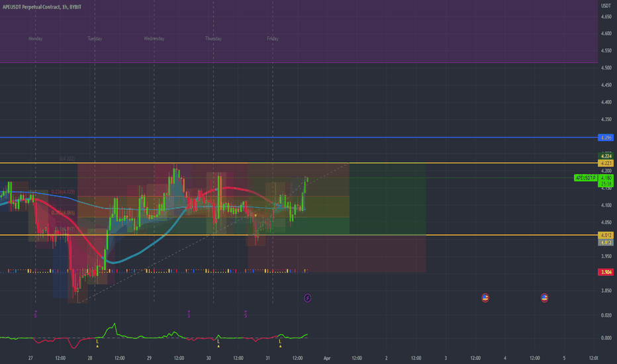Click the Apr label on time axis
The height and width of the screenshot is (364, 617).
(327, 358)
